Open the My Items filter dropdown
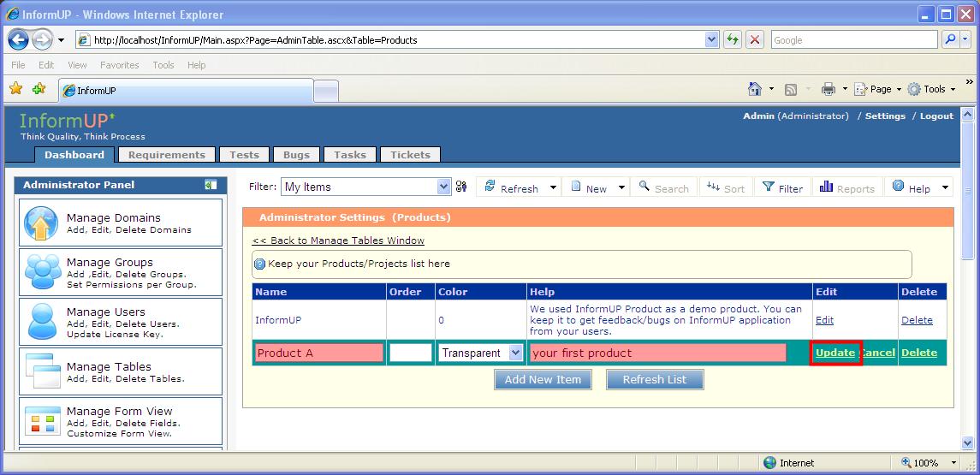 tap(443, 187)
